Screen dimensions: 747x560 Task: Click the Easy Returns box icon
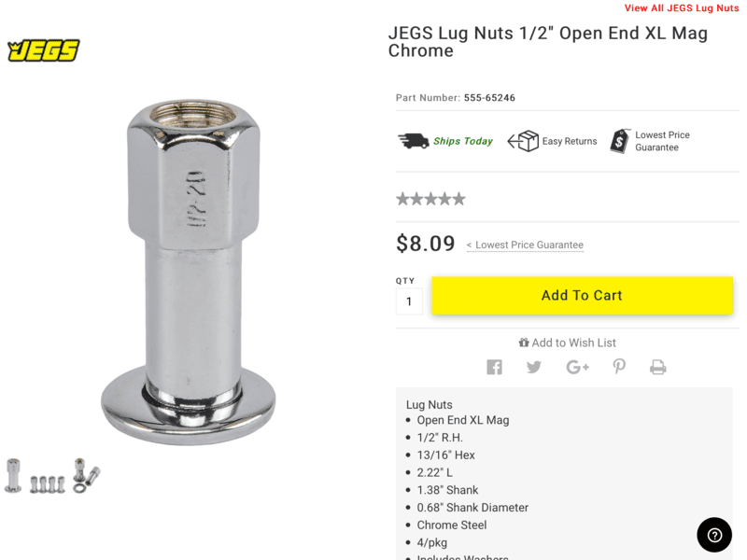point(523,141)
